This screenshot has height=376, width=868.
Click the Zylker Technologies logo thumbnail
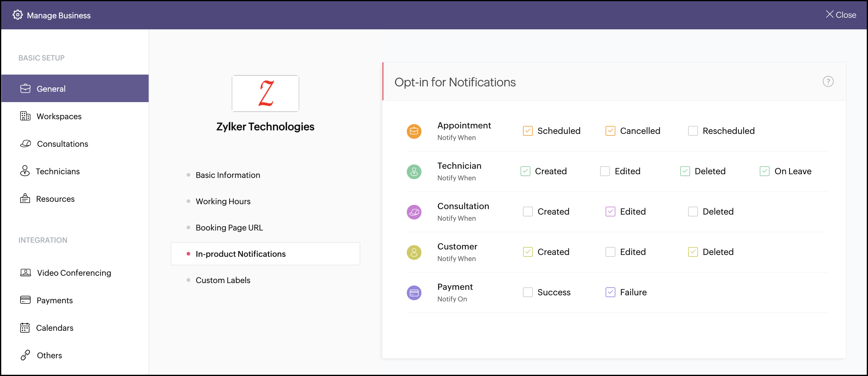click(x=265, y=93)
